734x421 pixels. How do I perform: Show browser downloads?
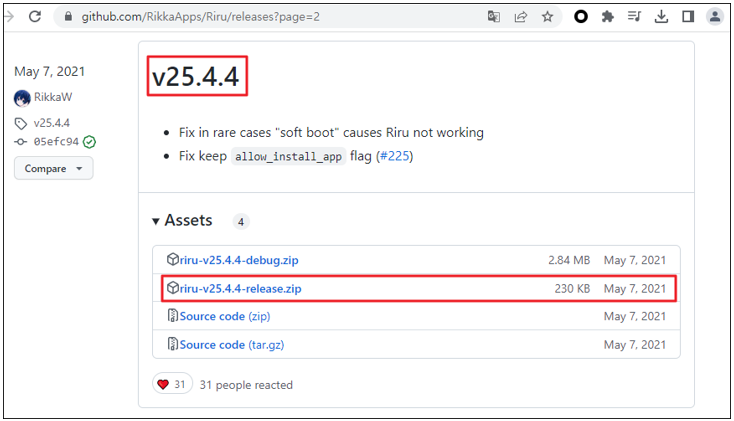pos(661,17)
